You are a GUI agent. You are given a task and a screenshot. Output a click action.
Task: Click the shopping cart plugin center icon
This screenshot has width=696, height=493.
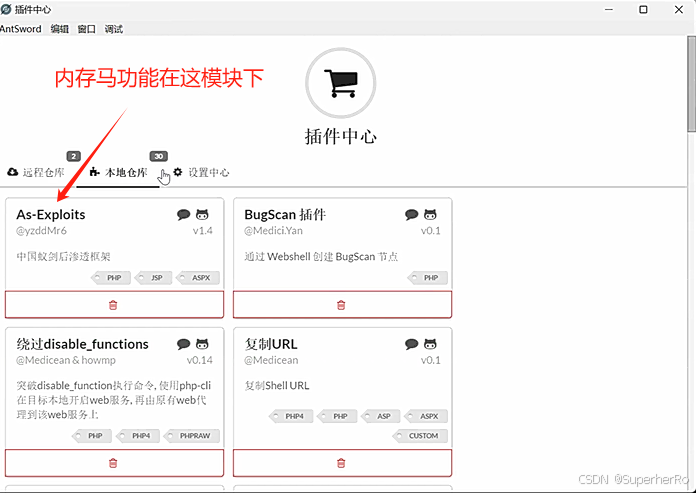click(x=340, y=83)
